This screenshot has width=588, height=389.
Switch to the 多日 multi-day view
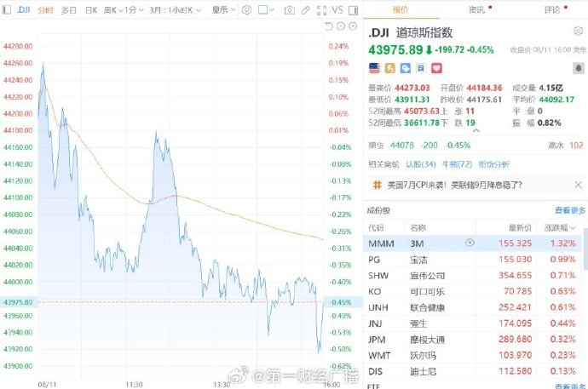click(x=69, y=10)
